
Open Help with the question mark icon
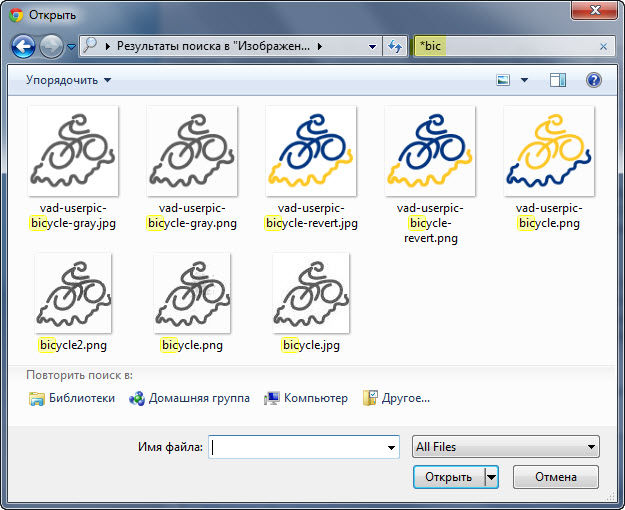(594, 80)
